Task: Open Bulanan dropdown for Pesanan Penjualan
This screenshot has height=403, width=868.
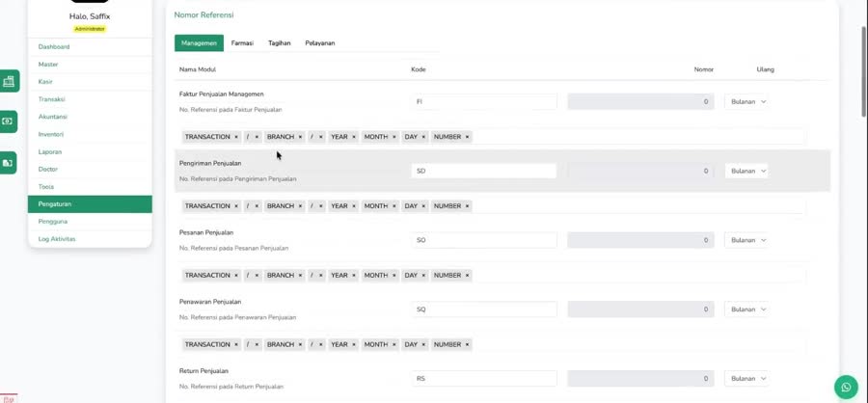Action: point(746,240)
